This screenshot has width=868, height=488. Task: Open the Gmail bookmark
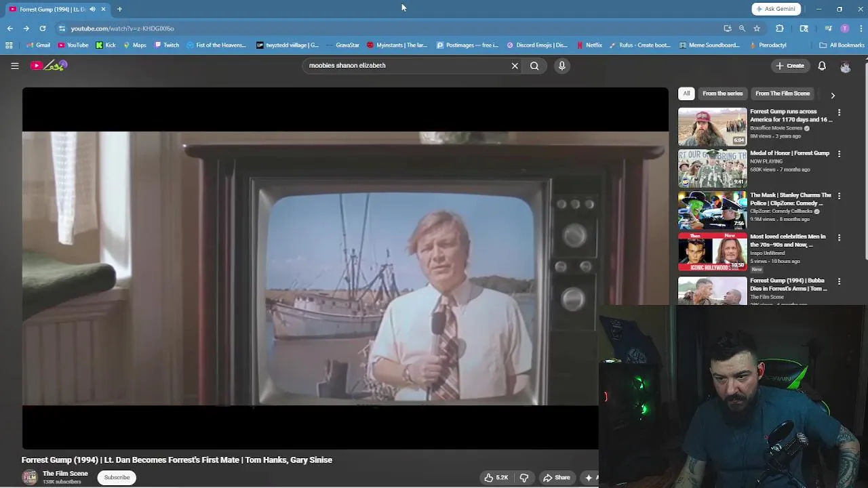click(x=38, y=45)
